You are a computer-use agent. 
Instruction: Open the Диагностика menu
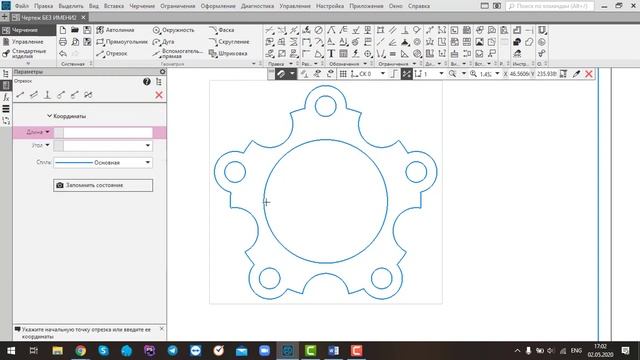click(258, 6)
